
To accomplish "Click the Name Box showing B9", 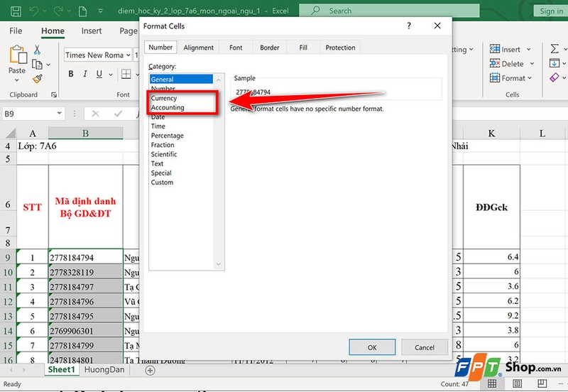I will click(29, 114).
